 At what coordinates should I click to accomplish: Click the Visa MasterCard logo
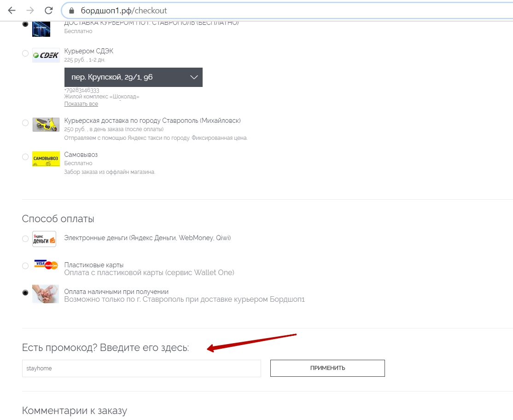(x=46, y=265)
